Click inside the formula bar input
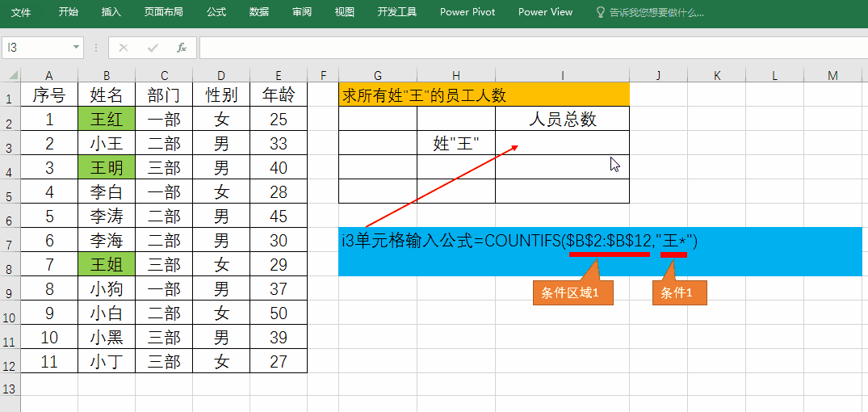Screen dimensions: 868x412 [533, 48]
